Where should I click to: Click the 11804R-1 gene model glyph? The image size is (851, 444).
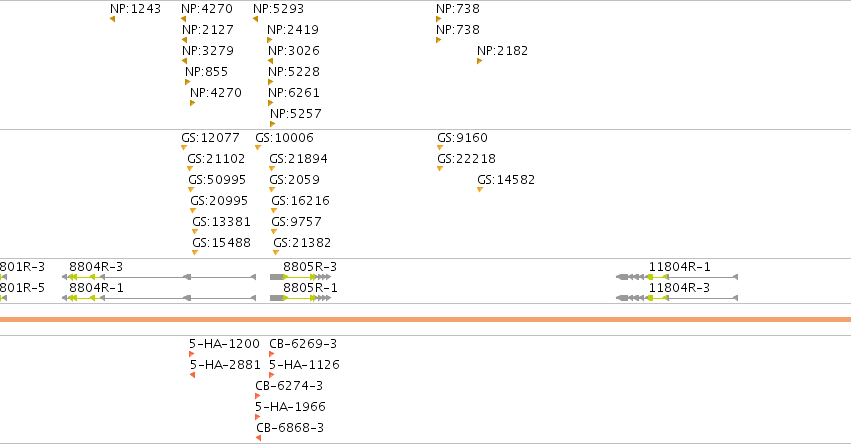tap(677, 277)
